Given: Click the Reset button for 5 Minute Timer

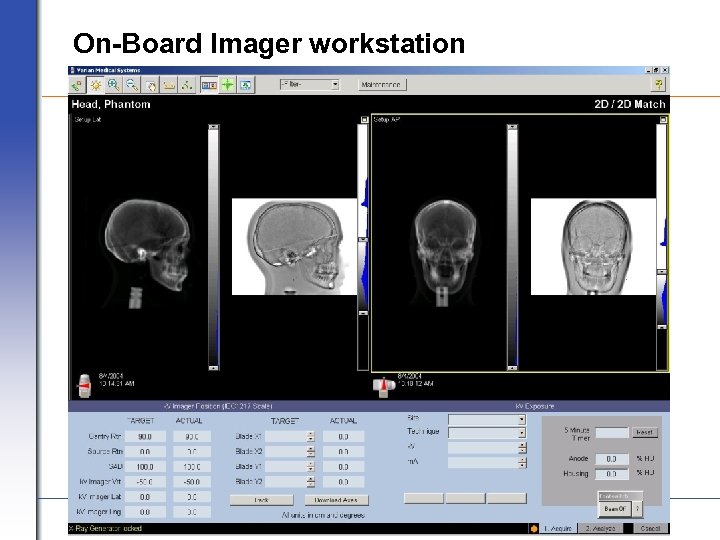Looking at the screenshot, I should [645, 433].
